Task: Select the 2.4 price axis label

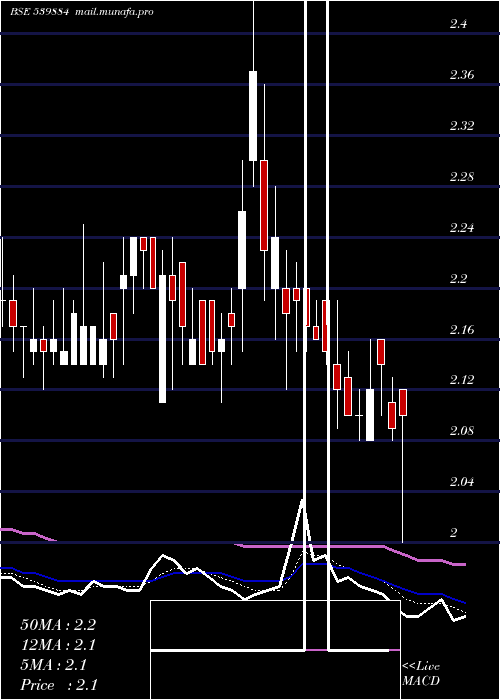Action: [x=458, y=24]
